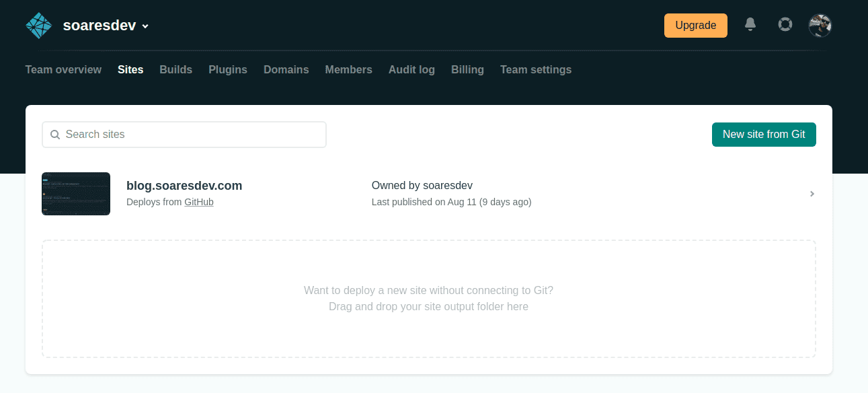Click the search magnifier icon
Image resolution: width=868 pixels, height=393 pixels.
(x=55, y=135)
